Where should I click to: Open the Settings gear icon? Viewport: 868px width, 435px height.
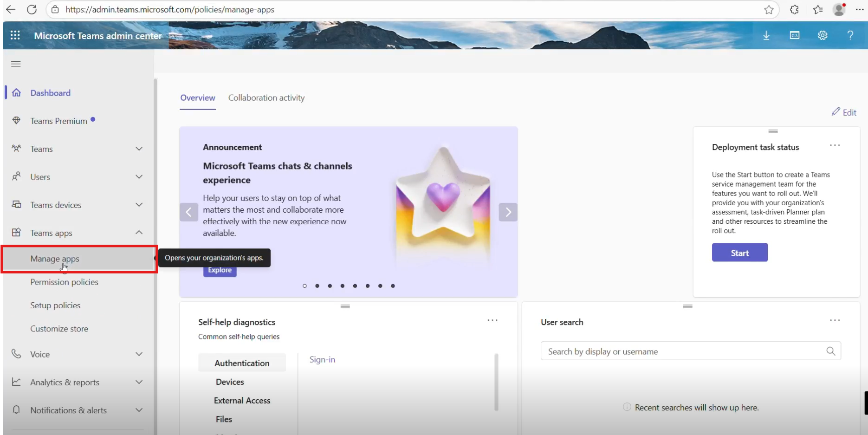(x=823, y=35)
